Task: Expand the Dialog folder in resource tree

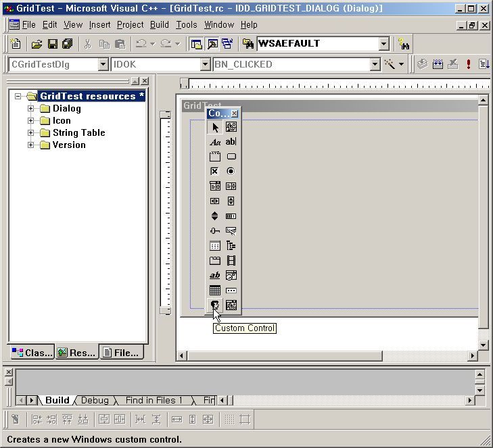Action: pos(31,109)
